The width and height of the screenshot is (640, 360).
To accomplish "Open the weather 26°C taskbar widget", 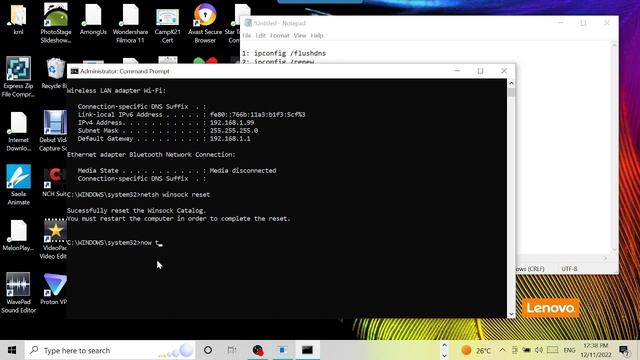I will tap(476, 350).
